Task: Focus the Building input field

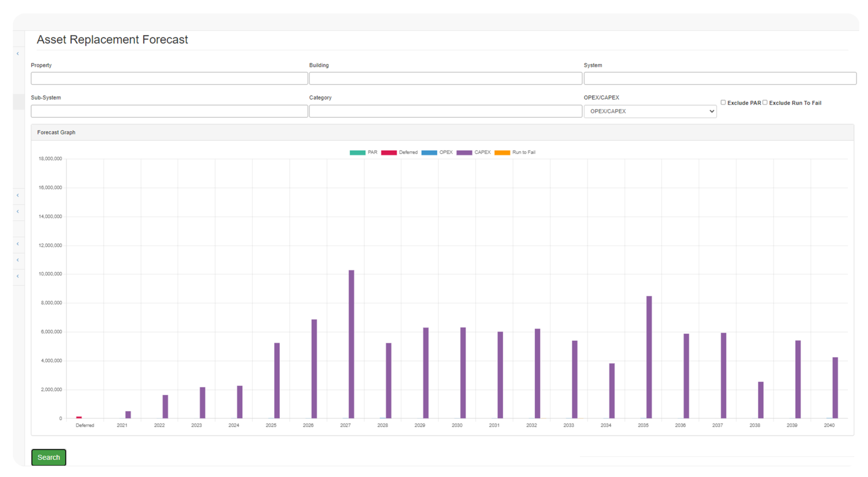Action: click(446, 79)
